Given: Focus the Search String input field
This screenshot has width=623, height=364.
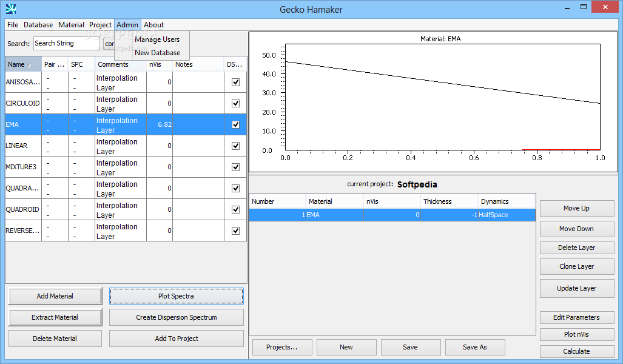Looking at the screenshot, I should point(66,43).
